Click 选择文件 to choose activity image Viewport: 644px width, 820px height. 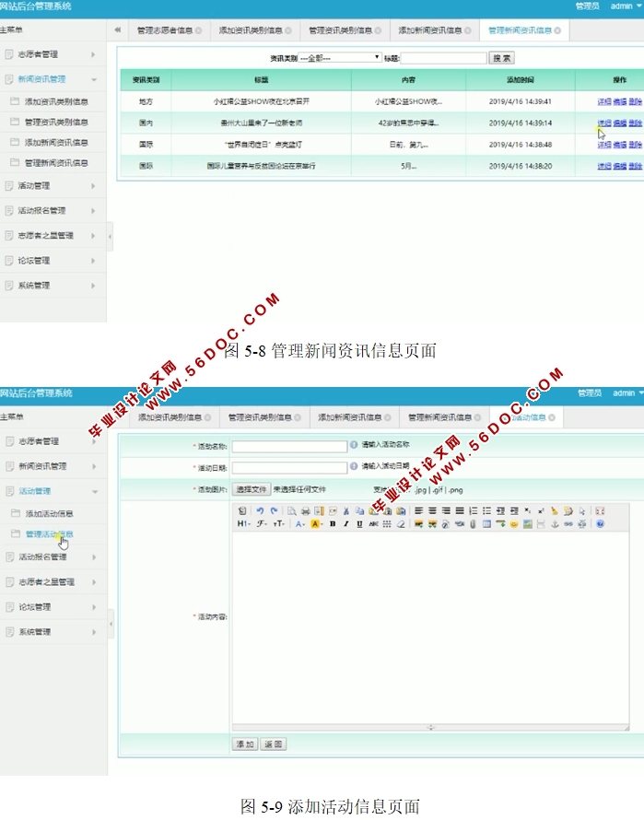coord(252,489)
